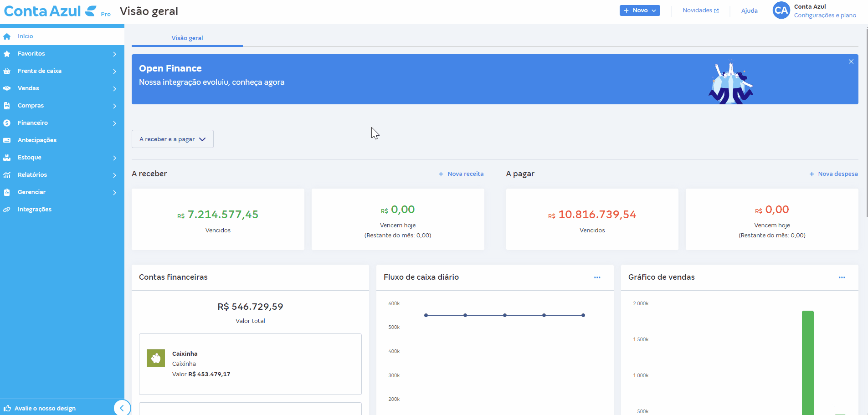Open the 'A receber e a pagar' dropdown
The image size is (868, 415).
point(172,139)
